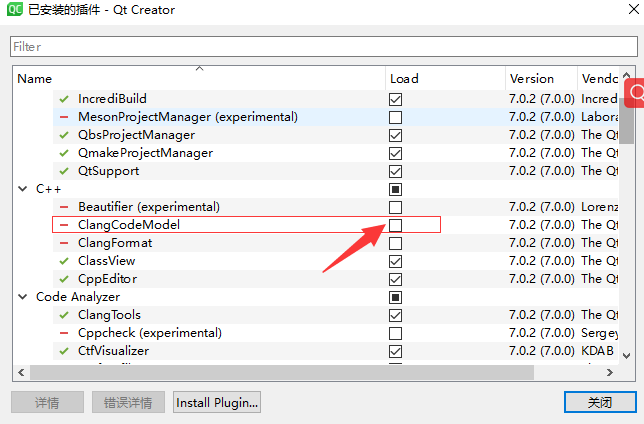This screenshot has width=644, height=424.
Task: Collapse the C++ plugin group
Action: (x=23, y=189)
